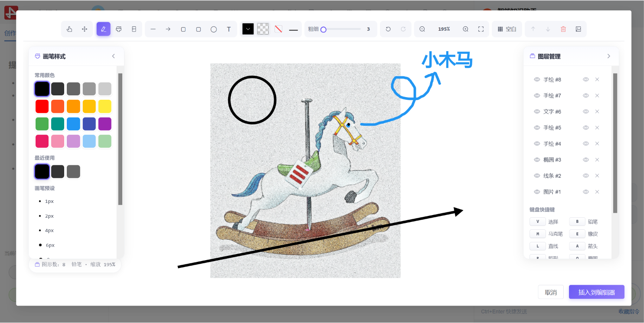Activate the highlighted pencil drawing tool
Viewport: 644px width, 323px height.
pos(103,29)
